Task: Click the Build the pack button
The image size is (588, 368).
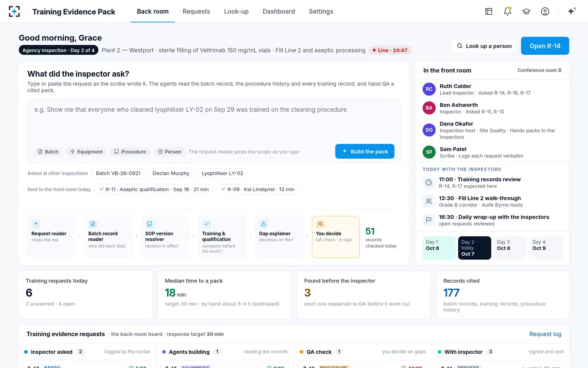Action: pyautogui.click(x=365, y=151)
